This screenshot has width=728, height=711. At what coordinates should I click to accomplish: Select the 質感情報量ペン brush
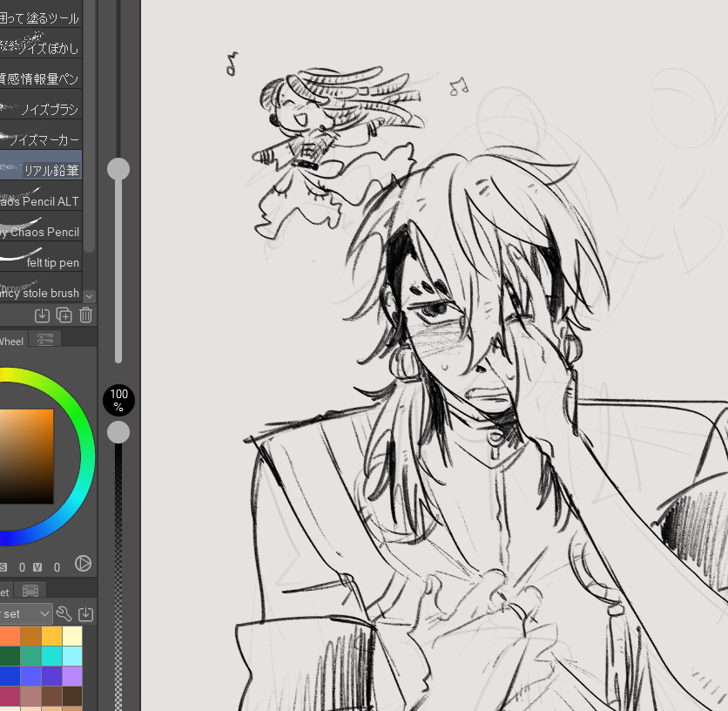pos(41,73)
